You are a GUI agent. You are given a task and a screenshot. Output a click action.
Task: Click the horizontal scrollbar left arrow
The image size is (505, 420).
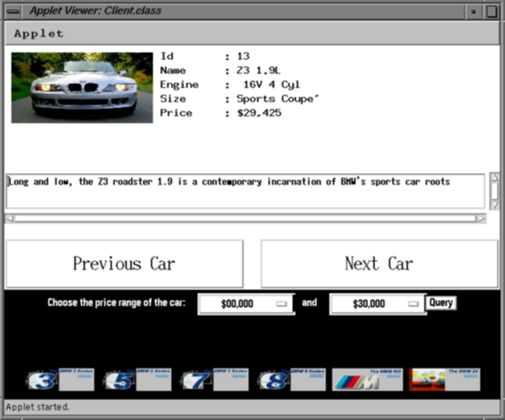click(x=10, y=219)
